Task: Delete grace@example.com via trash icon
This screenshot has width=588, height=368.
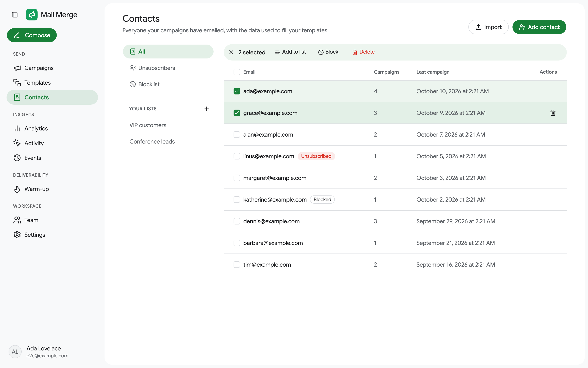Action: pos(553,113)
